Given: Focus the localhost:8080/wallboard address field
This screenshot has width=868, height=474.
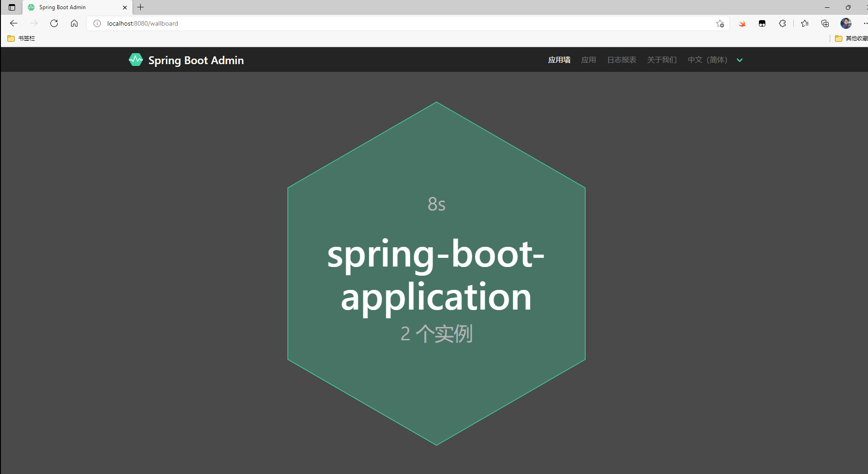Looking at the screenshot, I should [x=408, y=23].
